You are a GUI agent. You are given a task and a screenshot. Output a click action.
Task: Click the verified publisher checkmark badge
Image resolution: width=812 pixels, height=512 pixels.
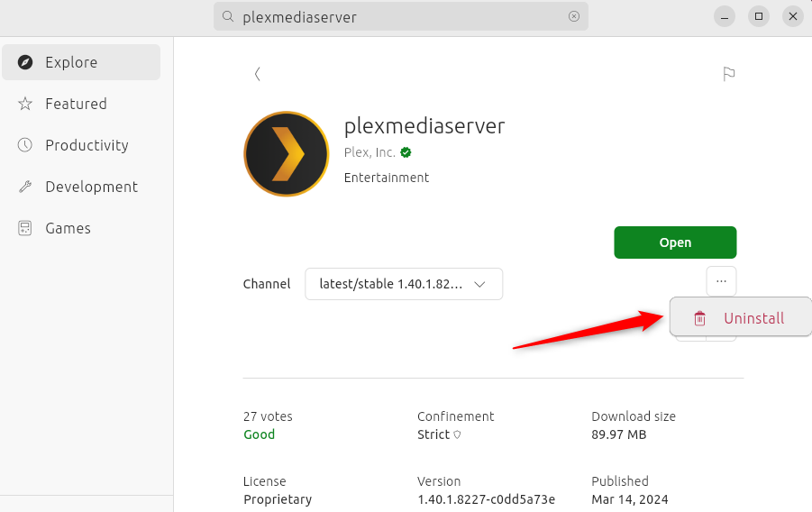pyautogui.click(x=406, y=152)
